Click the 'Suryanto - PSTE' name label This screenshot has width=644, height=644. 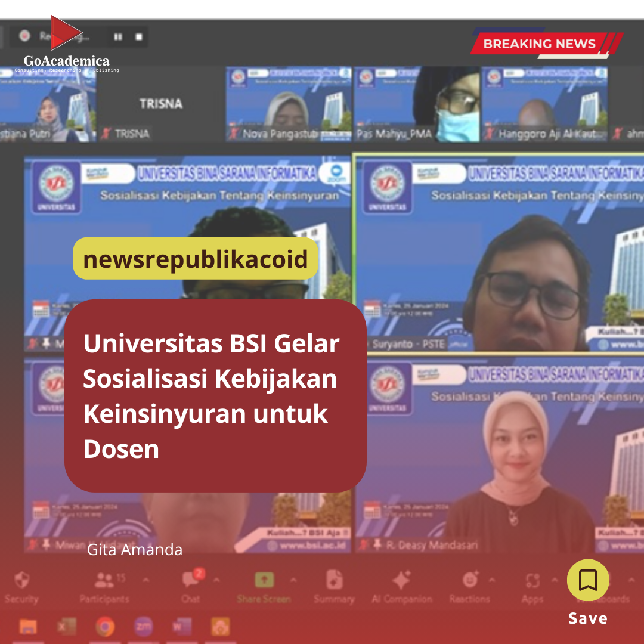(x=408, y=344)
